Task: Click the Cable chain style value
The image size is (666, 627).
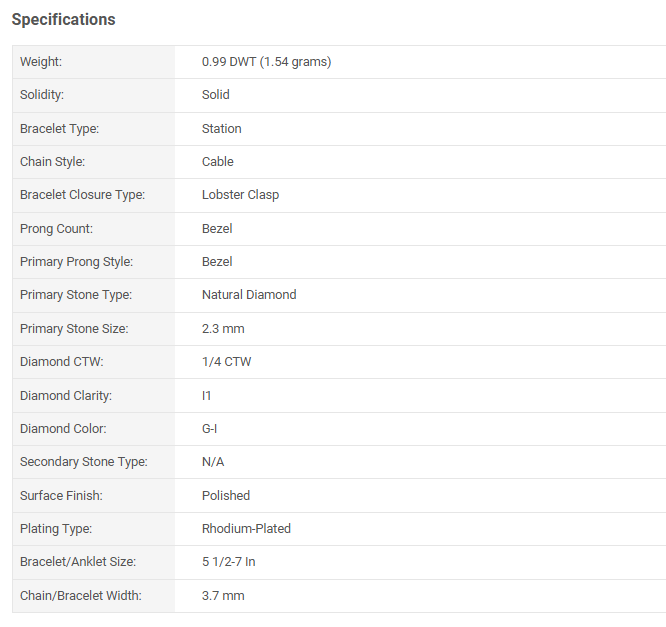Action: (x=217, y=162)
